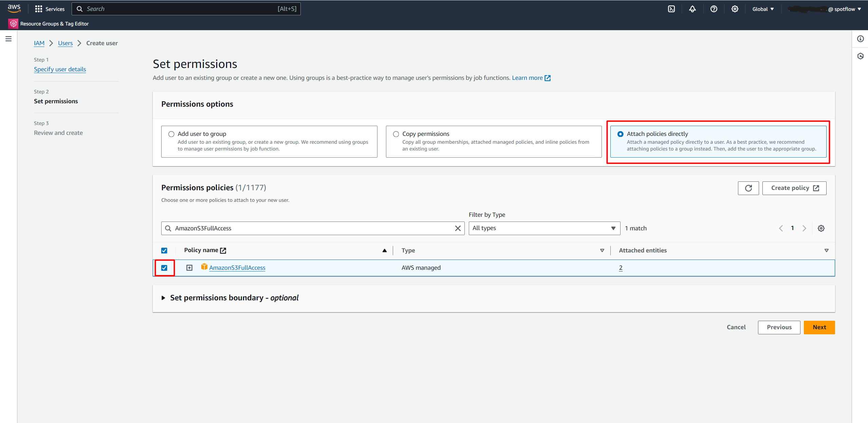This screenshot has width=868, height=423.
Task: Click the 1 match results text
Action: tap(636, 228)
